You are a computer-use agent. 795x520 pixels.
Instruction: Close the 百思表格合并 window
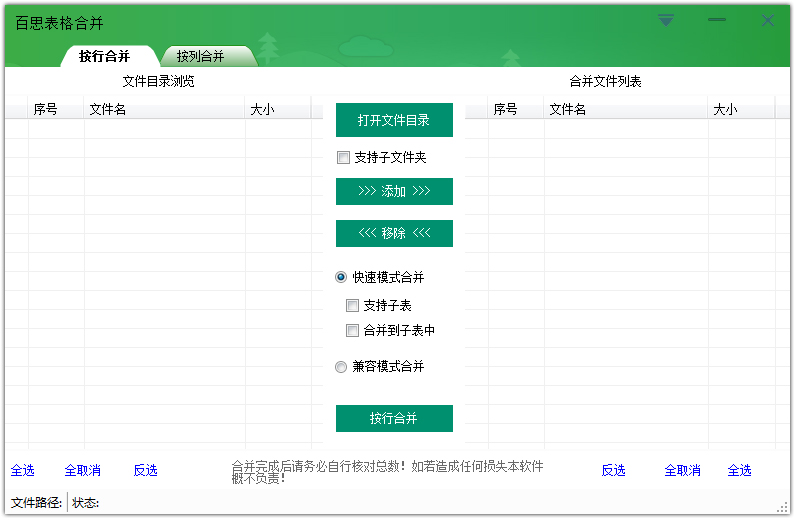768,20
